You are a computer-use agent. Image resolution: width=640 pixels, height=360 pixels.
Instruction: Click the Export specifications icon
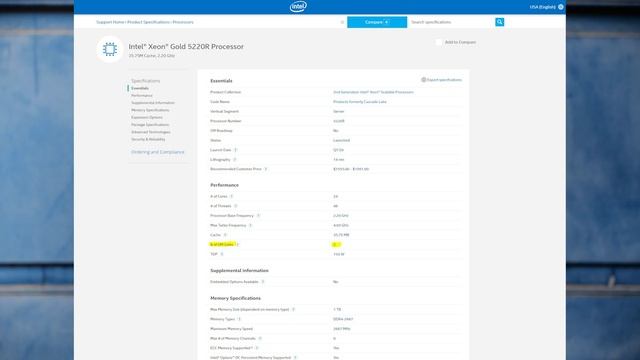[x=423, y=80]
